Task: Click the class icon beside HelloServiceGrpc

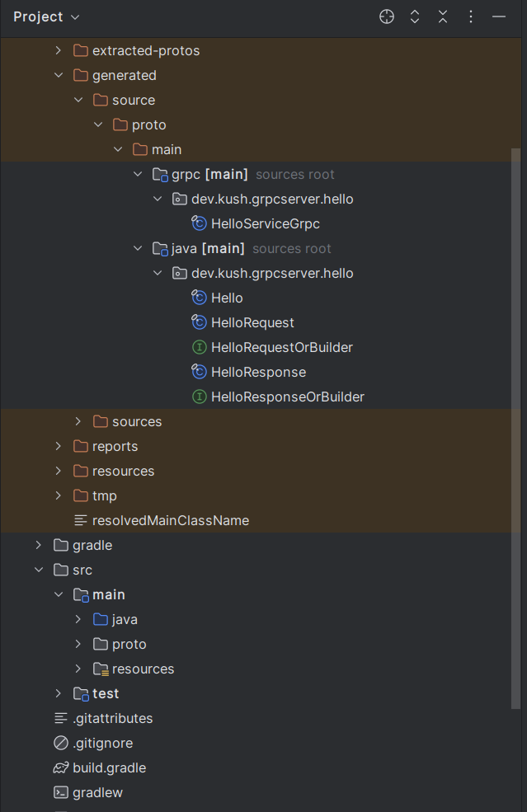Action: [x=198, y=223]
